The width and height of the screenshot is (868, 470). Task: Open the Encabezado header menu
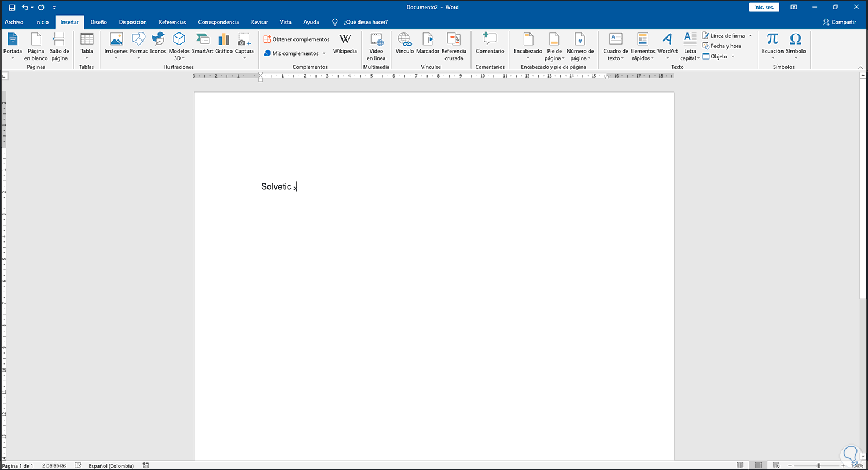(x=528, y=47)
